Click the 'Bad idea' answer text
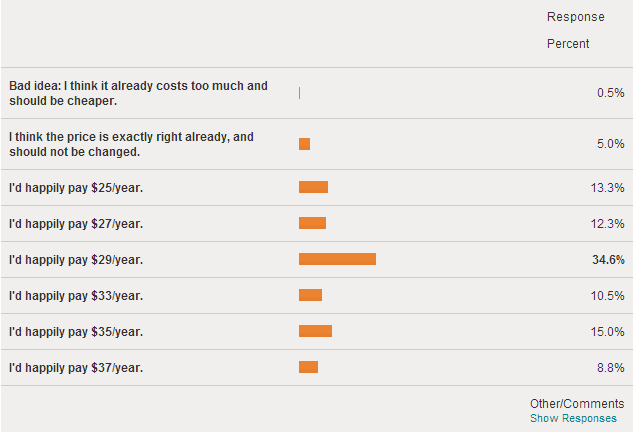The height and width of the screenshot is (432, 633). (138, 93)
